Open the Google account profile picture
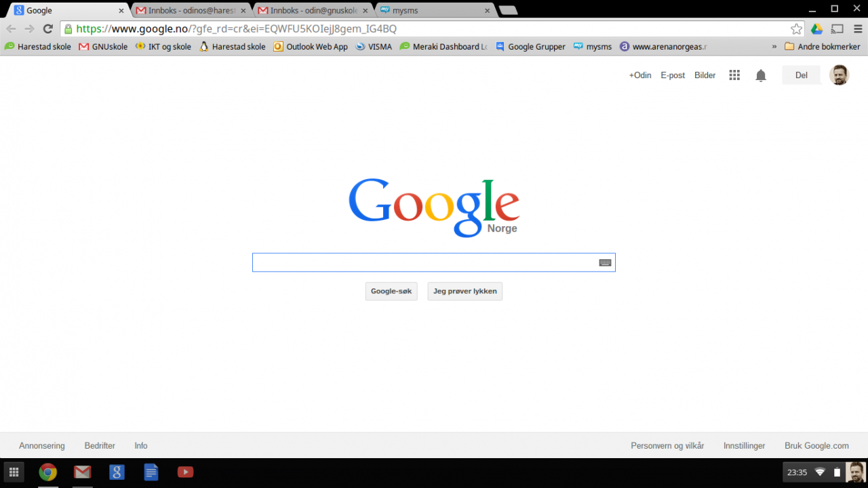 tap(839, 75)
